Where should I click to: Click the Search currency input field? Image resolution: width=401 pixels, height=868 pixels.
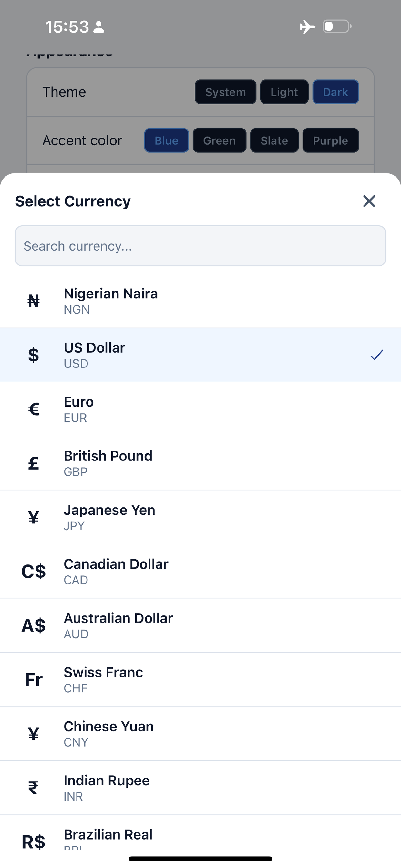pos(200,246)
